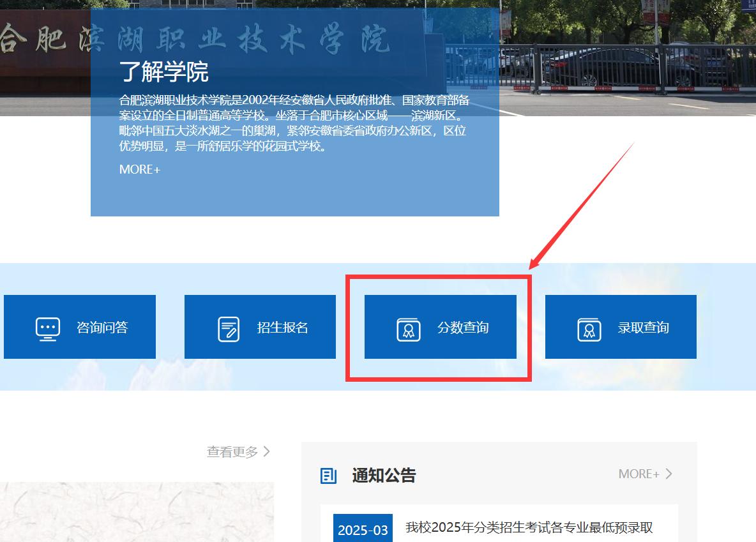Click chevron arrow next to 查看更多
The width and height of the screenshot is (756, 542).
[267, 451]
